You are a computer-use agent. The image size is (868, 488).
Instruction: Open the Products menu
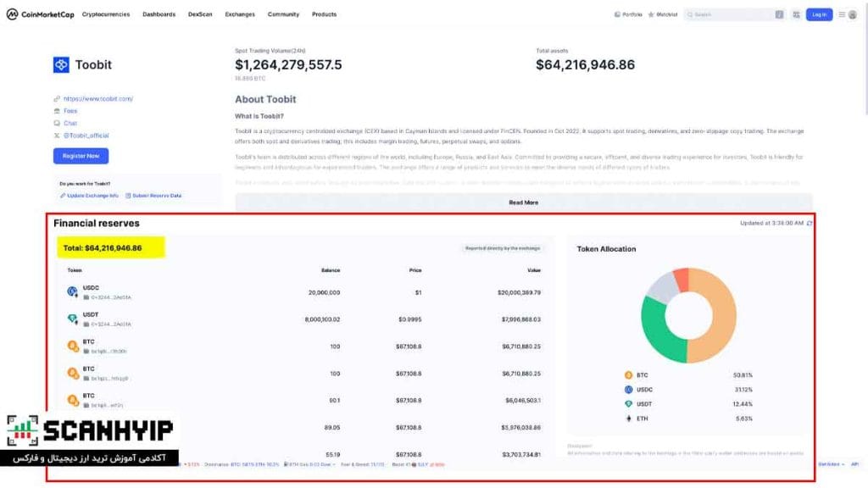pyautogui.click(x=324, y=14)
